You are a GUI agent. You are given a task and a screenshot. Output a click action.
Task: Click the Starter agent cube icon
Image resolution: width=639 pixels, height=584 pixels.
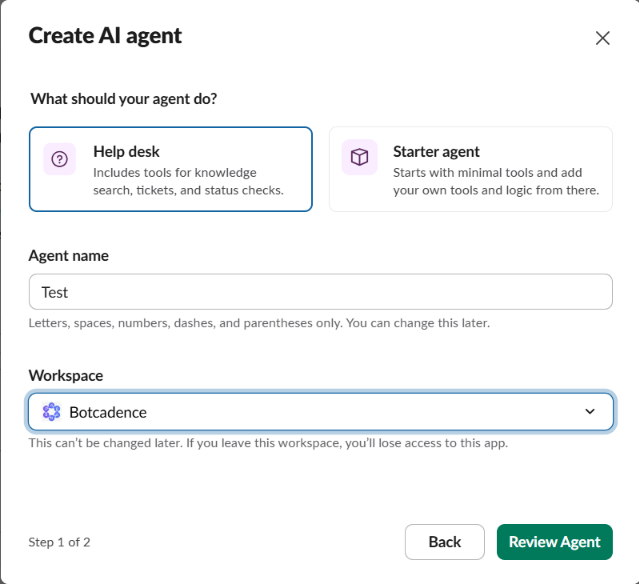point(359,157)
